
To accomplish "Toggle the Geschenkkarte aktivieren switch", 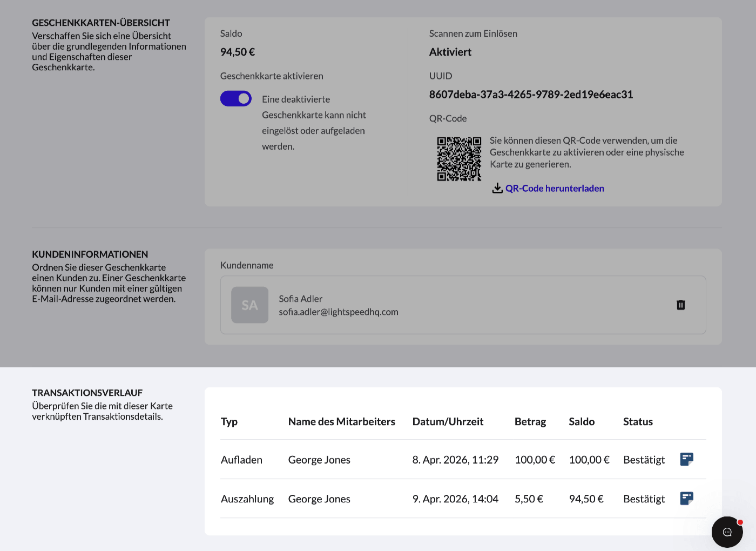I will 236,98.
